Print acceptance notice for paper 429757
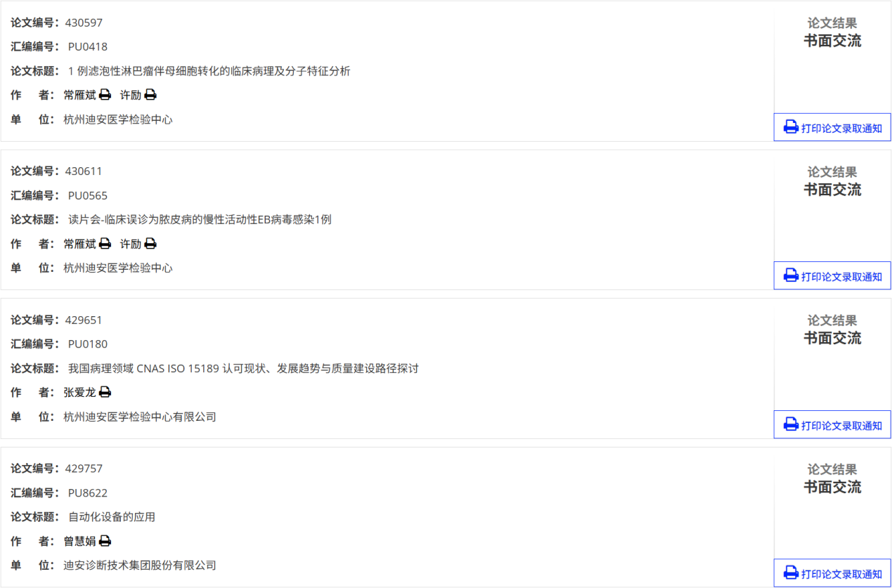Viewport: 892px width, 588px height. click(x=832, y=573)
